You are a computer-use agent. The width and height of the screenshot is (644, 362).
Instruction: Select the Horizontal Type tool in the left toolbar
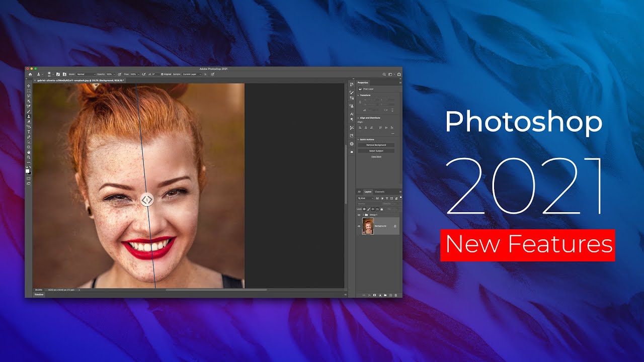click(29, 132)
